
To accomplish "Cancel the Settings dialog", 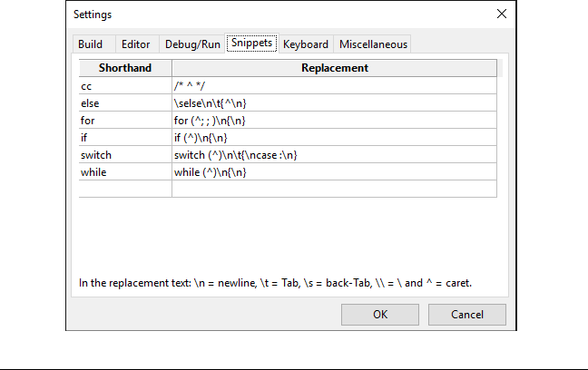I will 467,315.
